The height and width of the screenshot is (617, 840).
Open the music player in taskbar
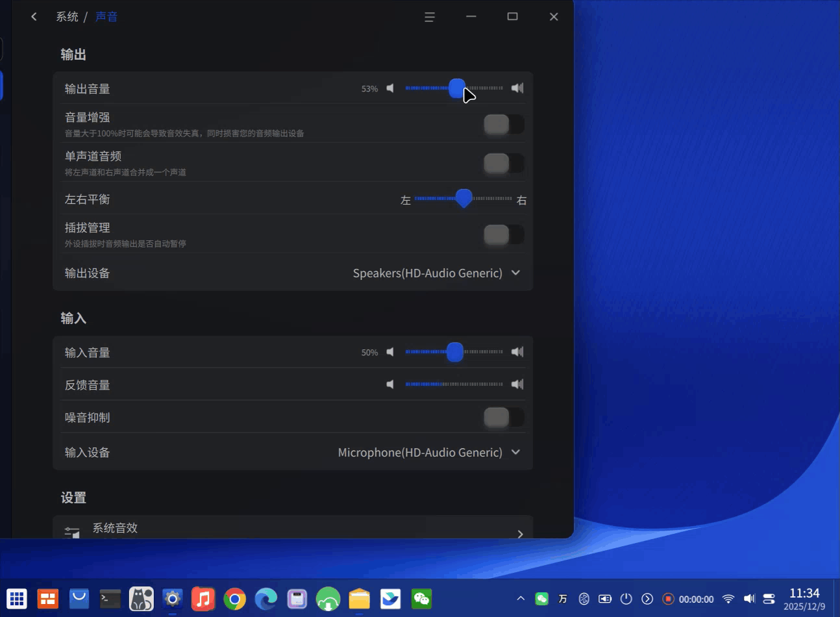(203, 599)
